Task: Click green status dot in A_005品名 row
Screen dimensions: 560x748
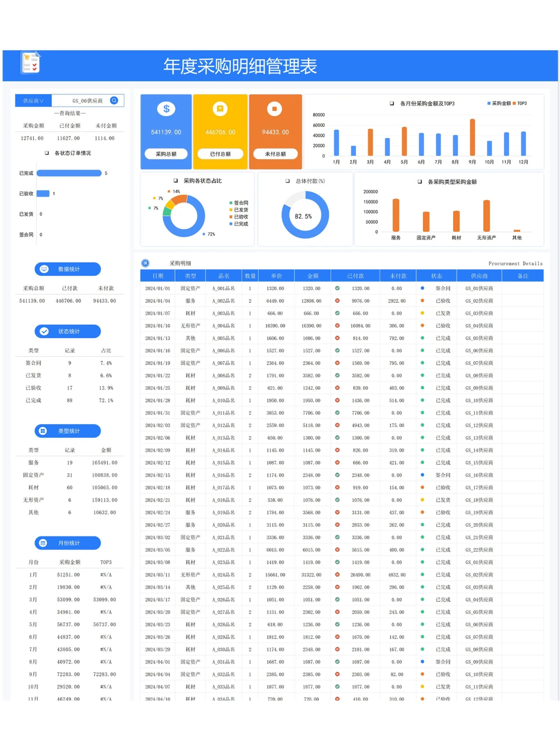Action: tap(422, 338)
